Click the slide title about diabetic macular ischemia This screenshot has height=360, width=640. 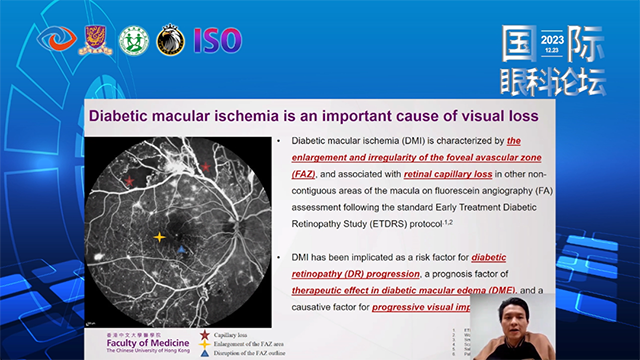(x=313, y=116)
